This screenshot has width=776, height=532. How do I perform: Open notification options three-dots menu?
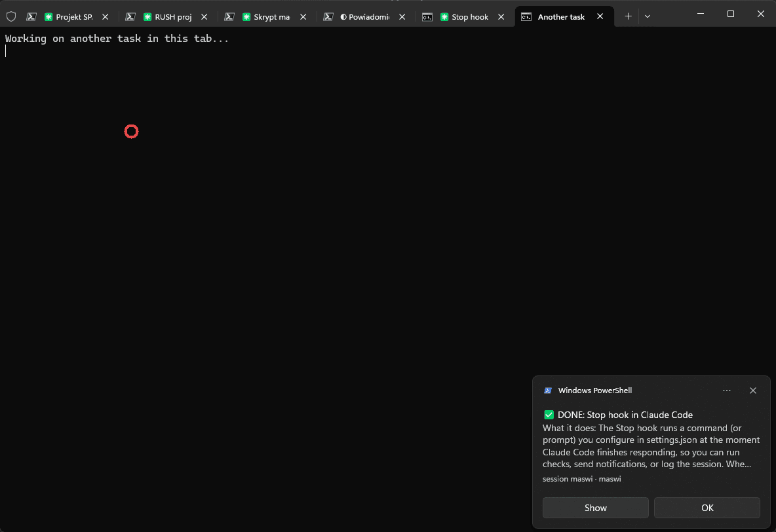pyautogui.click(x=726, y=390)
